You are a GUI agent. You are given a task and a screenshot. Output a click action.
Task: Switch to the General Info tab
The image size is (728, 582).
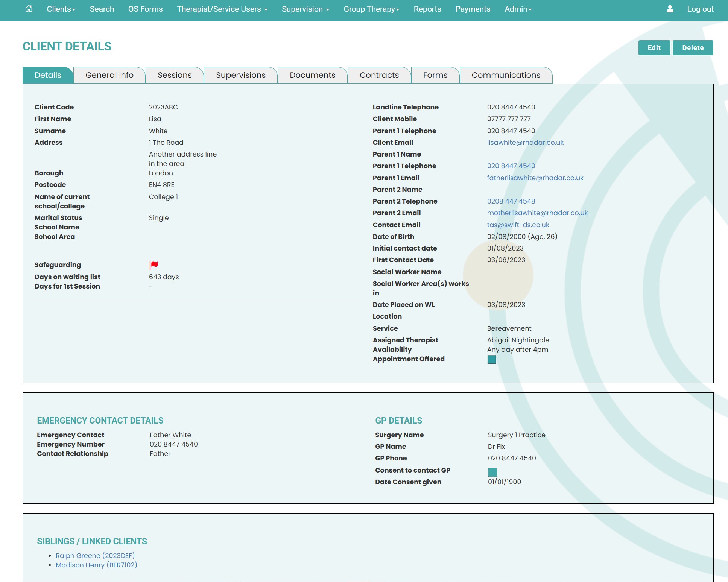coord(109,75)
